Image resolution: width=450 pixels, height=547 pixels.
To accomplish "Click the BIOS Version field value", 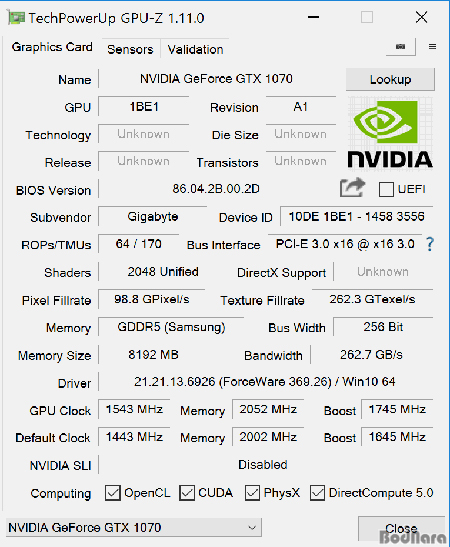I will point(216,189).
